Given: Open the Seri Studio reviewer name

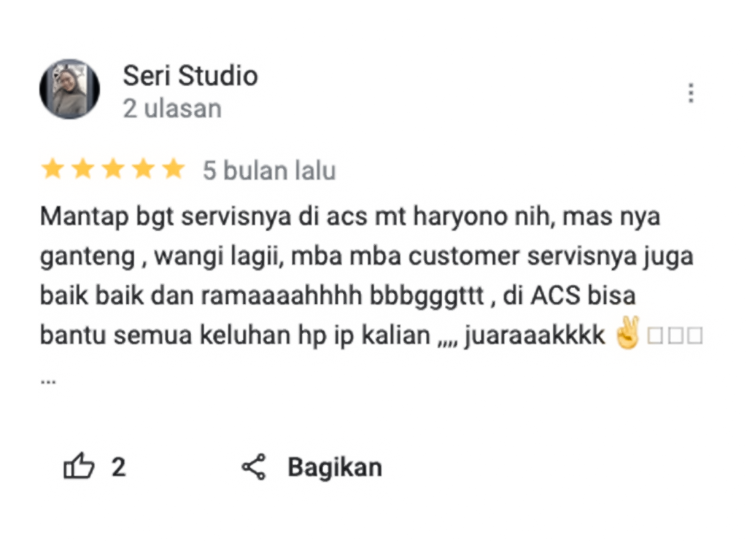Looking at the screenshot, I should 190,76.
